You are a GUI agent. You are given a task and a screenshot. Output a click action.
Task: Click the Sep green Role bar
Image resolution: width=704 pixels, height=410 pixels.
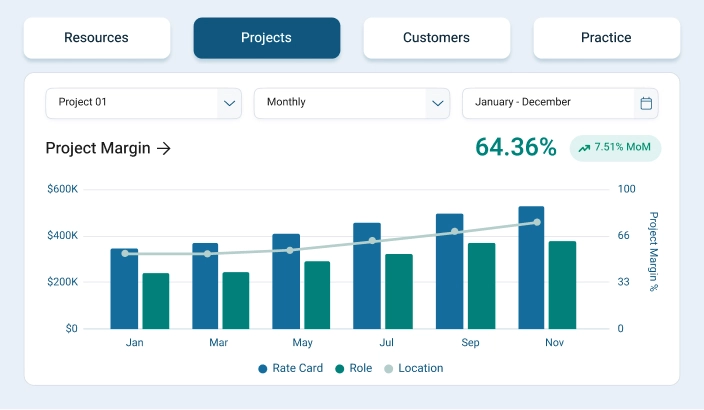pyautogui.click(x=482, y=286)
